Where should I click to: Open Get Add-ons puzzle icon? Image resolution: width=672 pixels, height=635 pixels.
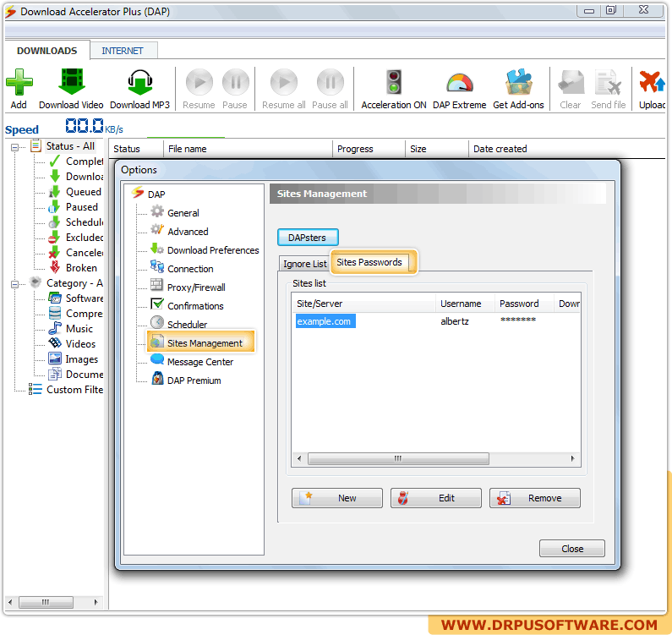click(518, 82)
